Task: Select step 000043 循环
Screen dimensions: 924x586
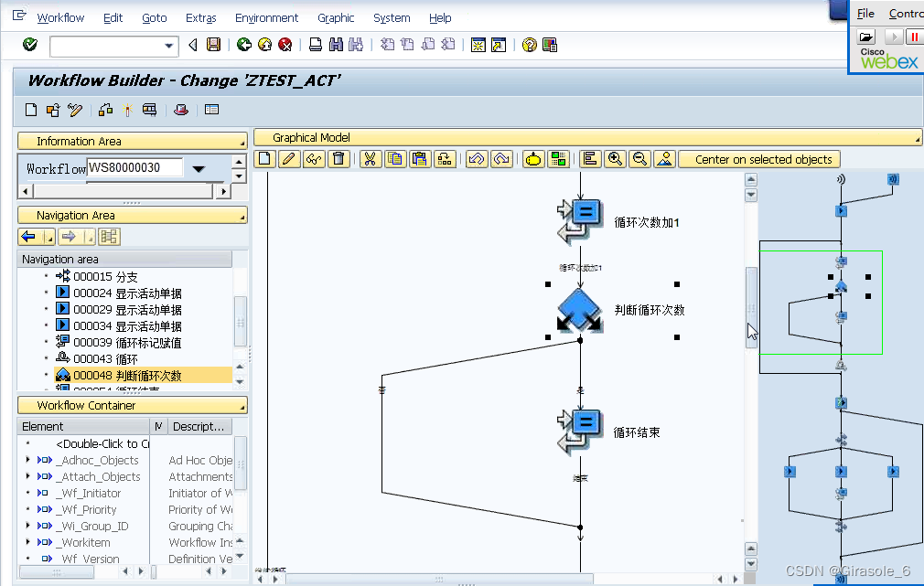Action: (x=97, y=358)
